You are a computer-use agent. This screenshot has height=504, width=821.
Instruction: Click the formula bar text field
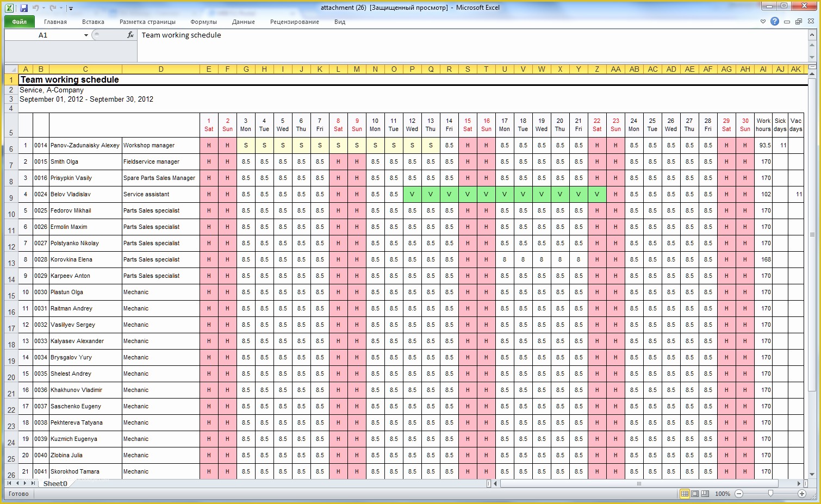point(472,46)
